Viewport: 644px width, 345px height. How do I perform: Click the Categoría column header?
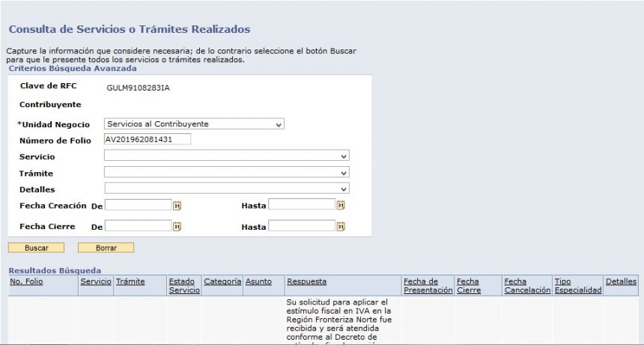[222, 282]
